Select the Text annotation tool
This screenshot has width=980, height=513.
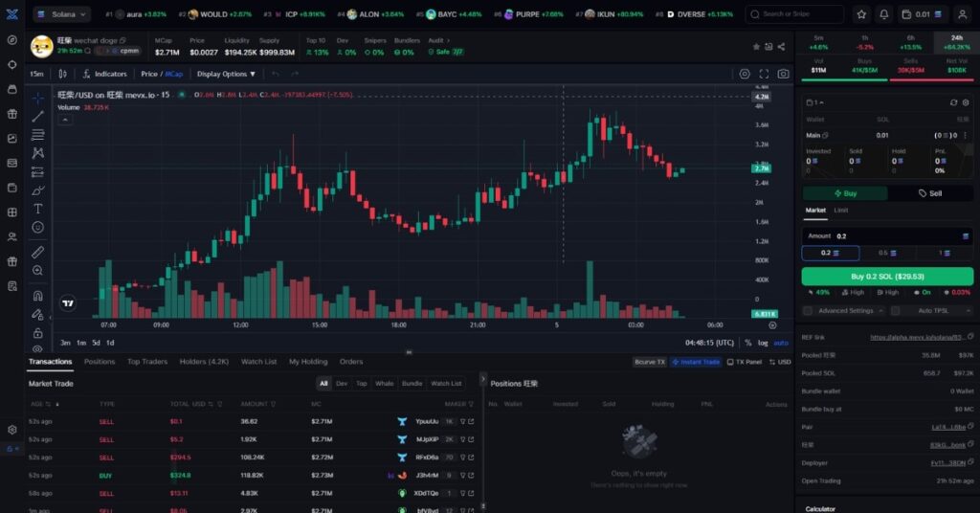click(x=38, y=209)
